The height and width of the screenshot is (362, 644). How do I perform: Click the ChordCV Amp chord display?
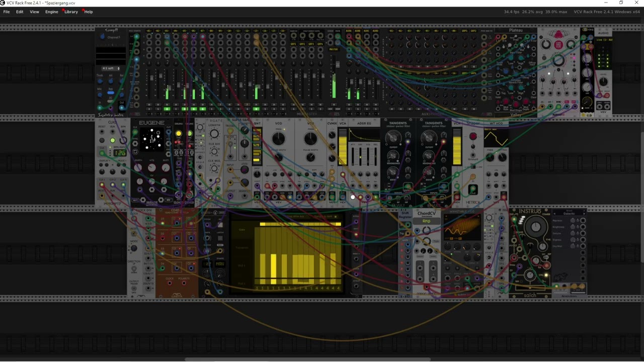pos(427,221)
